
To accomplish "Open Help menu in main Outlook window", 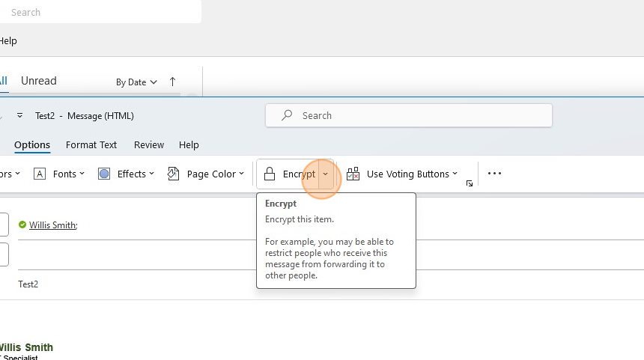I will [x=8, y=41].
